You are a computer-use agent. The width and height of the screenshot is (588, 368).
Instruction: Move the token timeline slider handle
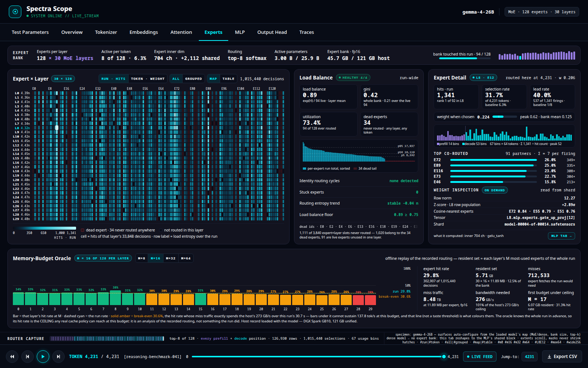[444, 357]
